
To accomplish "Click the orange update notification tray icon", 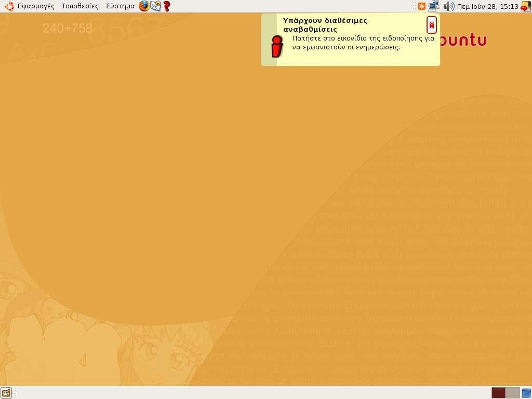I will coord(422,6).
